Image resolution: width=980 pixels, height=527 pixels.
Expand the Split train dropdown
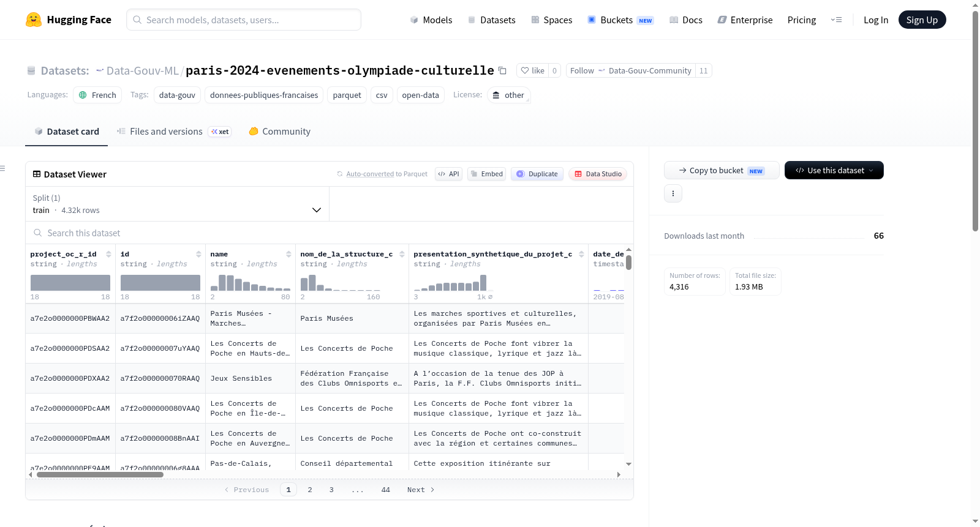coord(178,204)
